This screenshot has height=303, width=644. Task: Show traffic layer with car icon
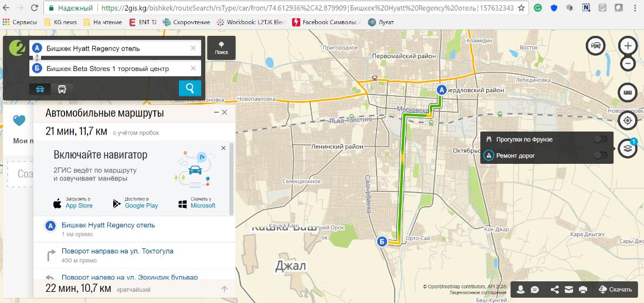pyautogui.click(x=595, y=46)
